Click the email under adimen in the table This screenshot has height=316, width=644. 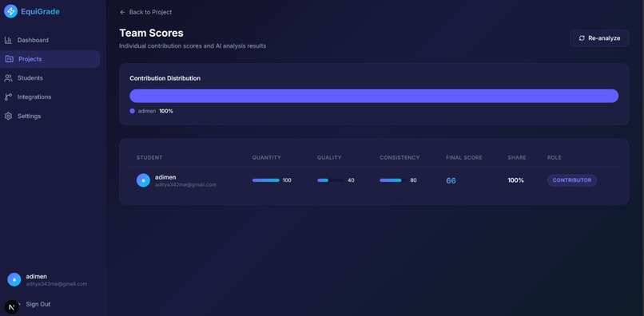[185, 184]
